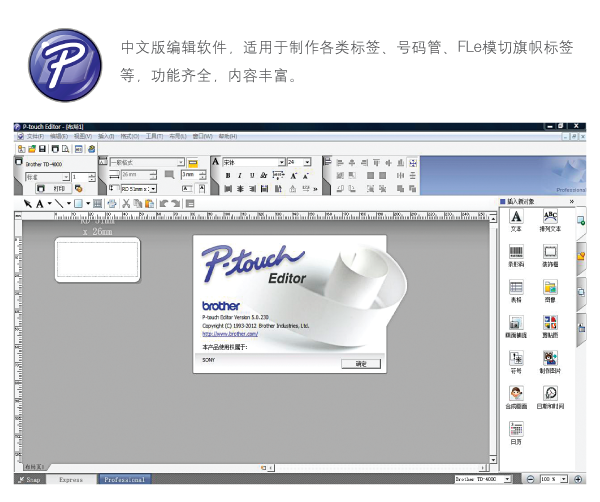Collapse the Insert Object panel chevron
The height and width of the screenshot is (502, 600).
[x=572, y=201]
